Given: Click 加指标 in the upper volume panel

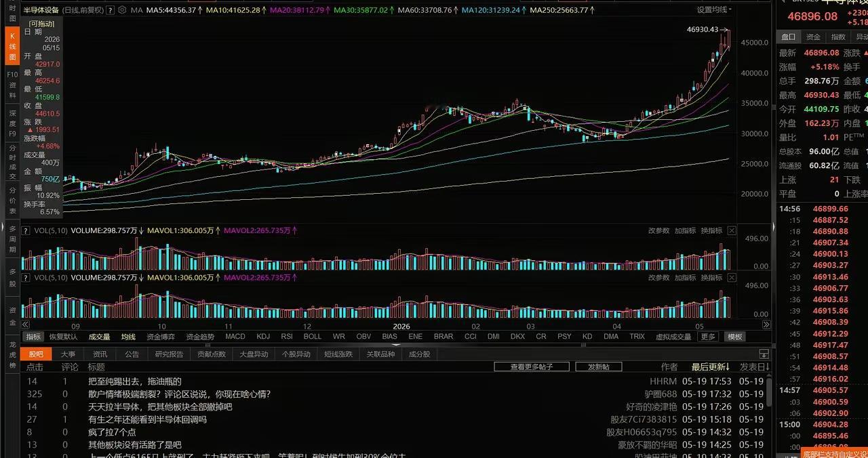Looking at the screenshot, I should point(685,230).
